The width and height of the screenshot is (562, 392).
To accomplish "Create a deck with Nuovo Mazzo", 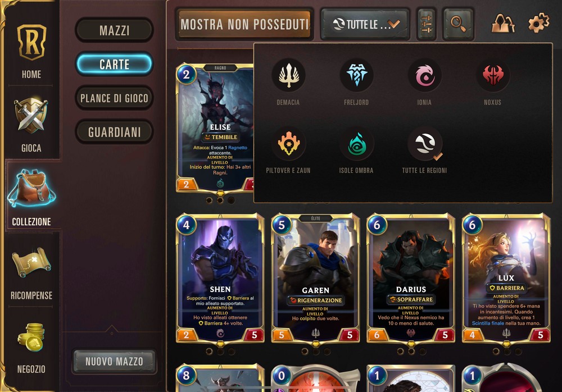I will coord(114,361).
